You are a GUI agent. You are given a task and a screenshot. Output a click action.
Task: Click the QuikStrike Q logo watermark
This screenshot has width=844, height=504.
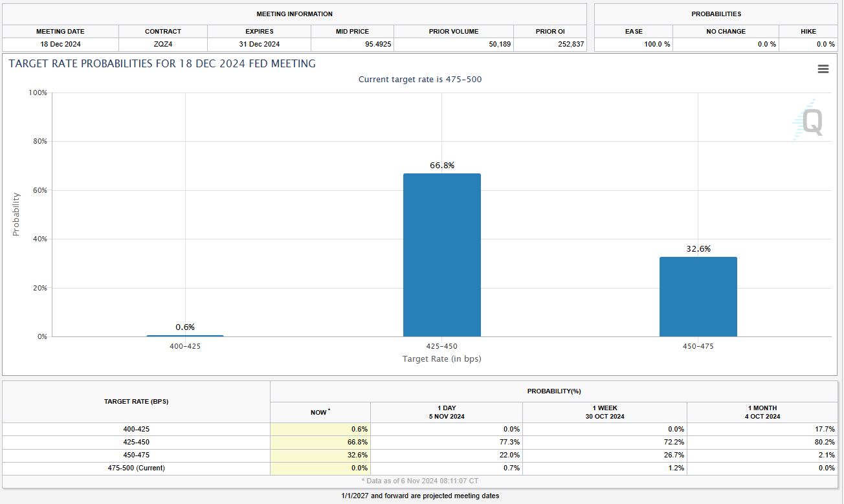809,121
